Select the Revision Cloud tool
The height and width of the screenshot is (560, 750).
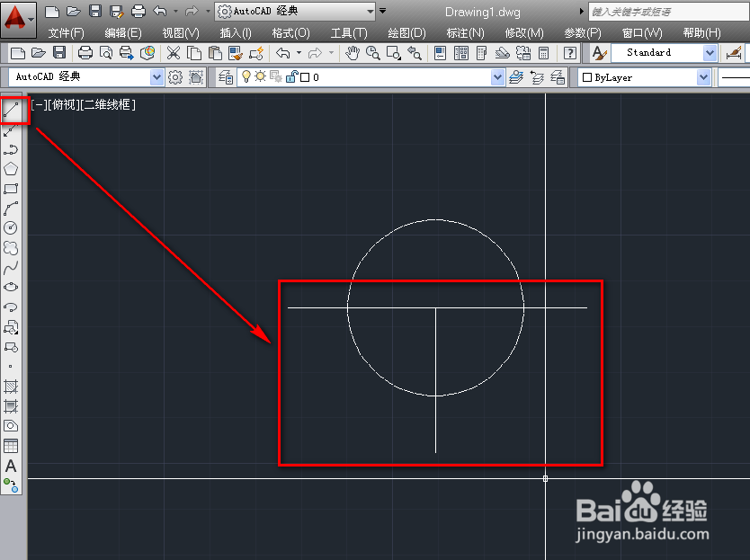11,248
